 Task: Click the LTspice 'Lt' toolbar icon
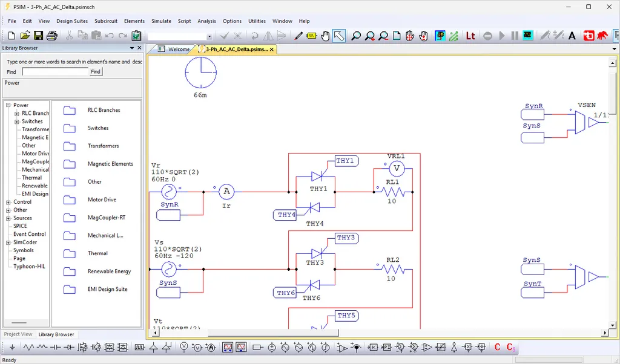point(470,36)
